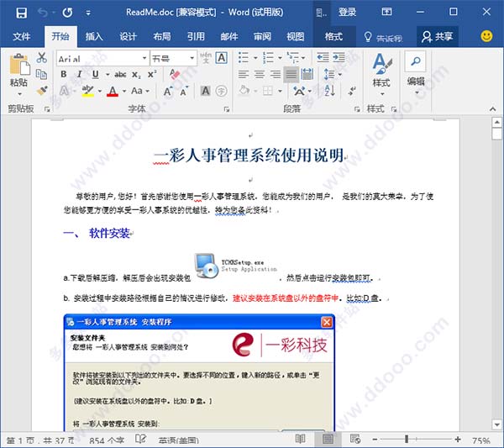Copy selection to clipboard
This screenshot has width=504, height=448.
tap(41, 74)
